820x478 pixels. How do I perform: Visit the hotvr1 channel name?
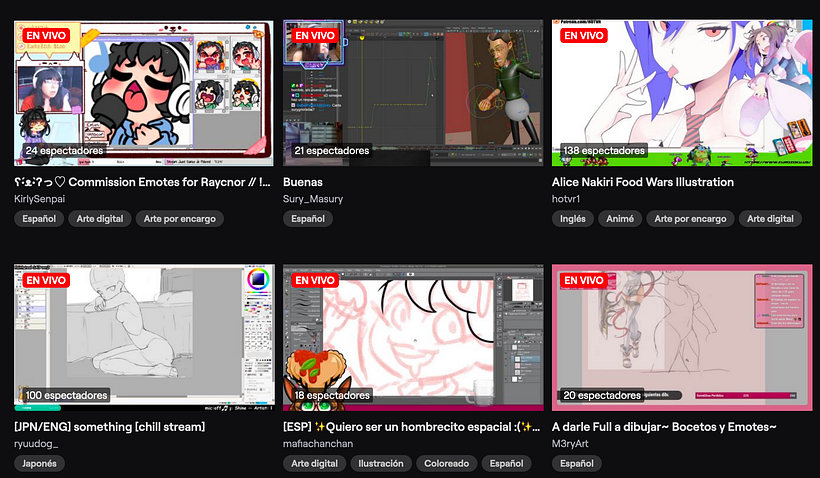click(x=566, y=199)
